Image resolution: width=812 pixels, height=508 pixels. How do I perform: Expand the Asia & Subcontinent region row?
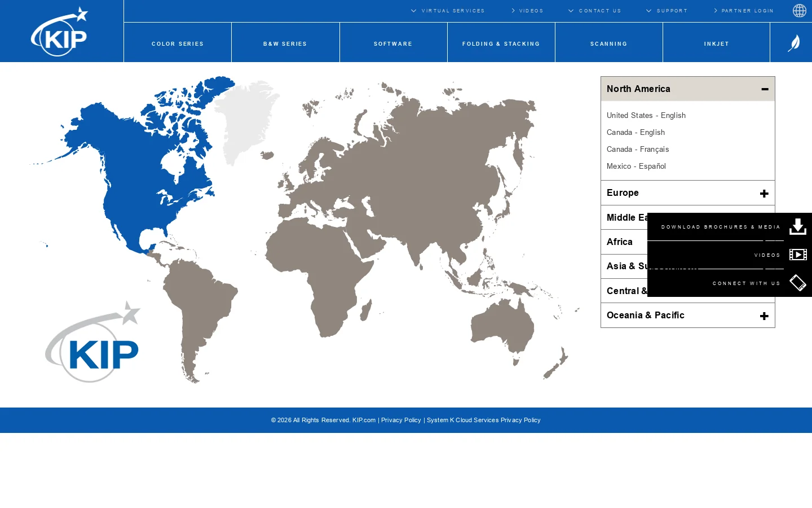tap(624, 266)
